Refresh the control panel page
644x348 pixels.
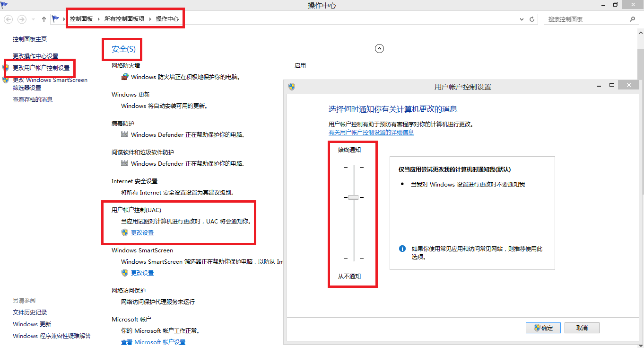pos(532,19)
